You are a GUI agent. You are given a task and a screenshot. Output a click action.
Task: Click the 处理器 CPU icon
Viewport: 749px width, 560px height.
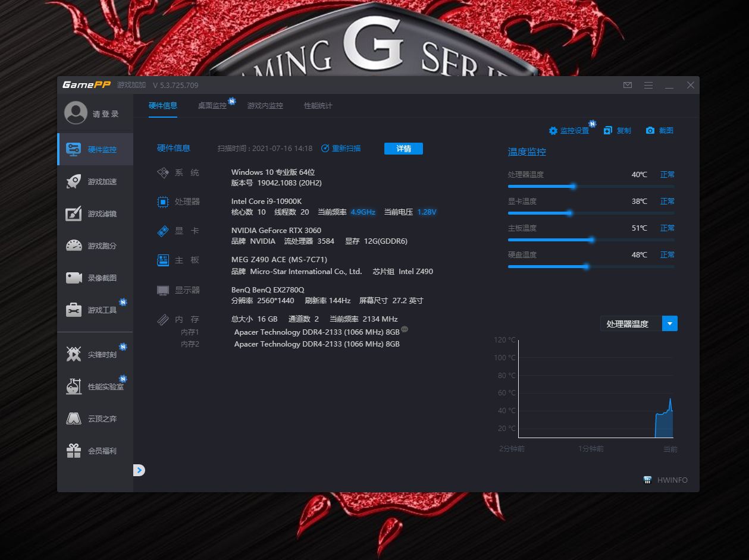(163, 202)
